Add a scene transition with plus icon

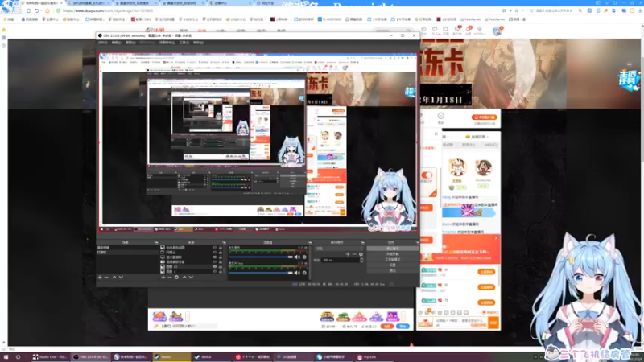tap(348, 254)
